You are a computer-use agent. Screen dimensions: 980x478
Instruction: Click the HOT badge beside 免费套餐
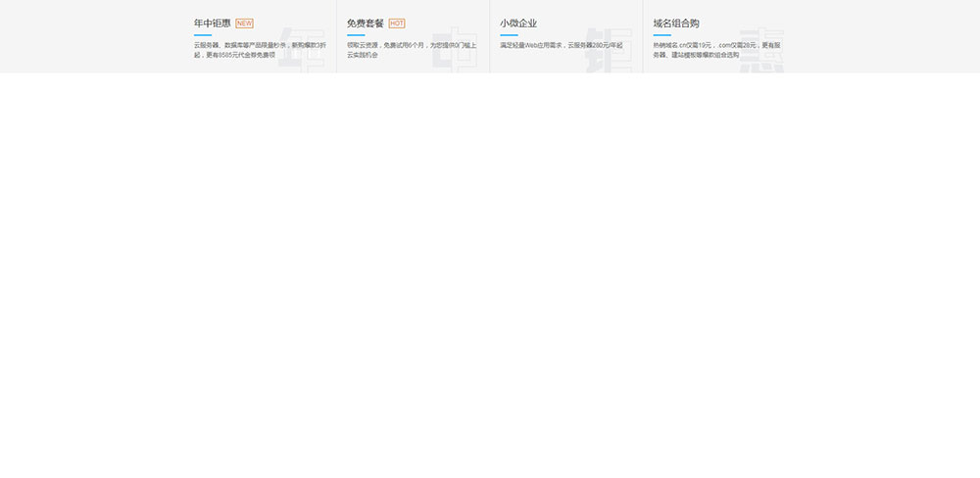pos(397,24)
